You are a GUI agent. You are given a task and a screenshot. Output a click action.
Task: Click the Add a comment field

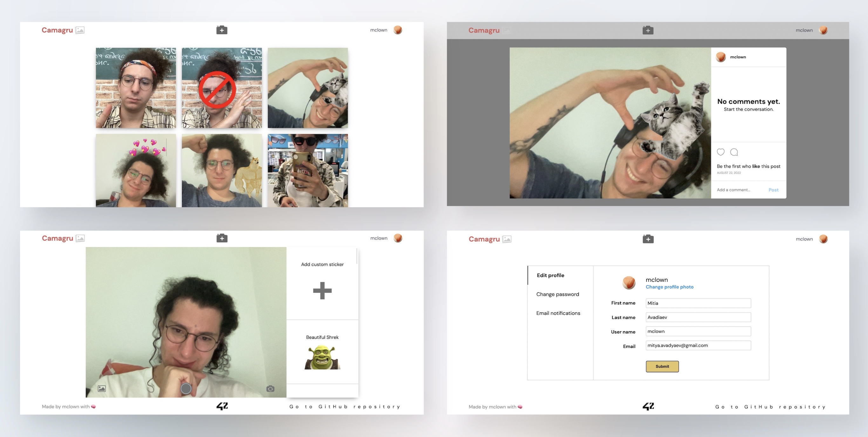tap(733, 190)
